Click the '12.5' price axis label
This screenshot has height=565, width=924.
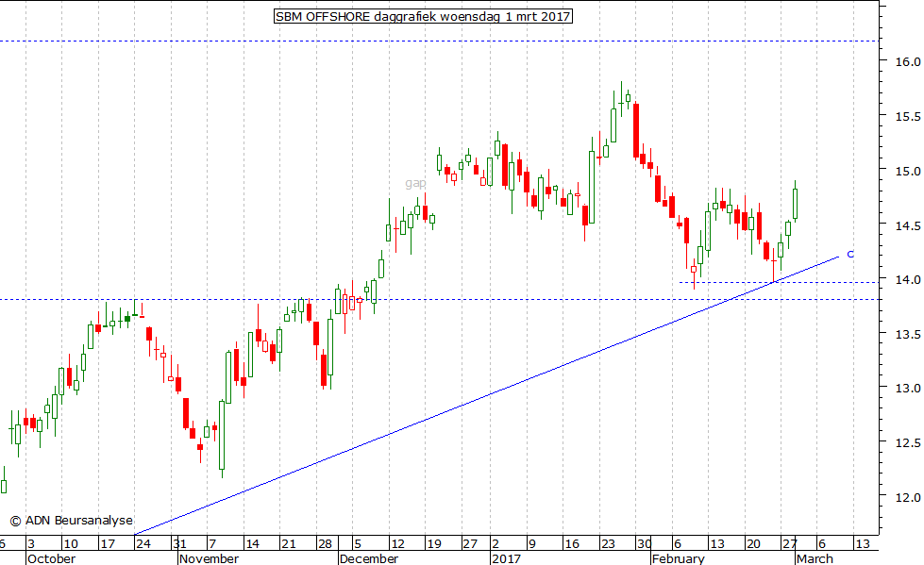pos(908,442)
